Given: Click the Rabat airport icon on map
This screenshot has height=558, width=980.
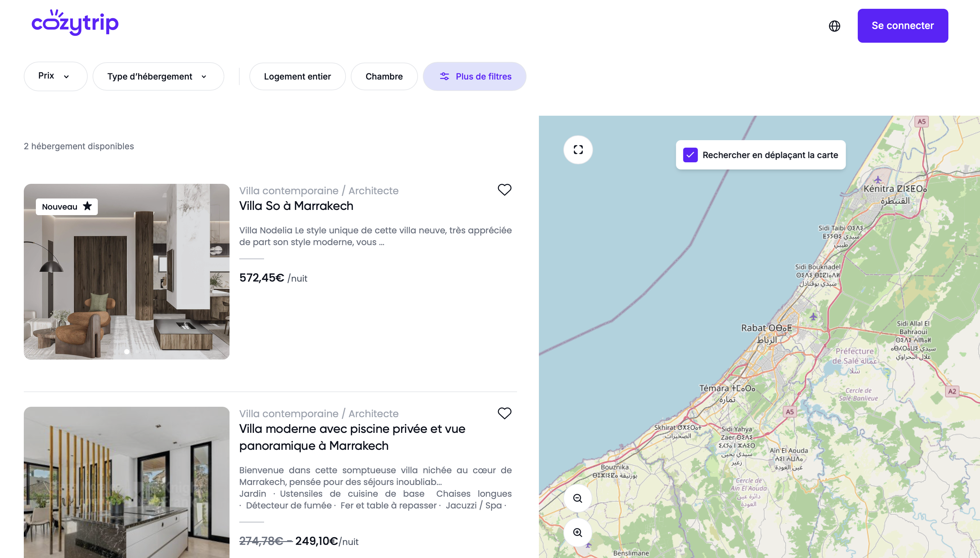Looking at the screenshot, I should point(813,316).
